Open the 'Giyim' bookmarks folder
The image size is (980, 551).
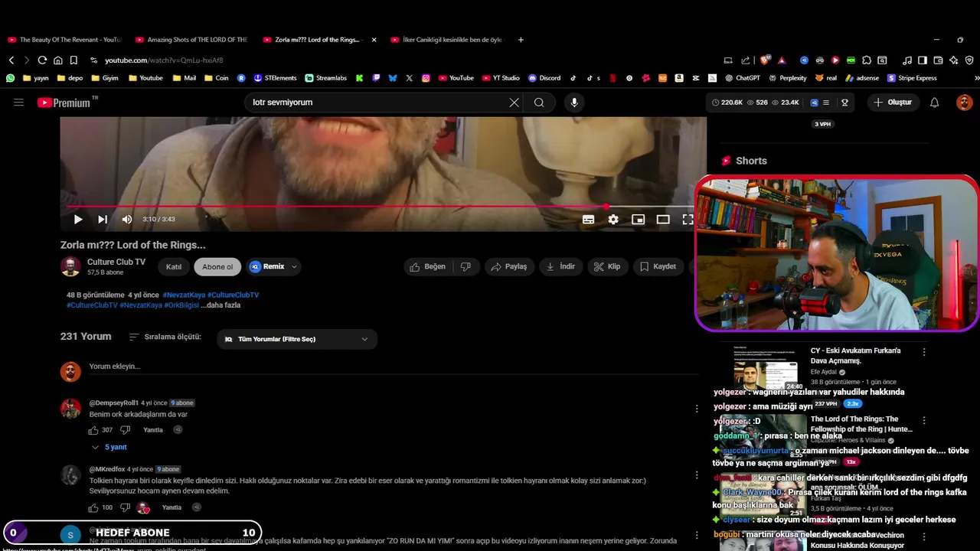tap(103, 78)
